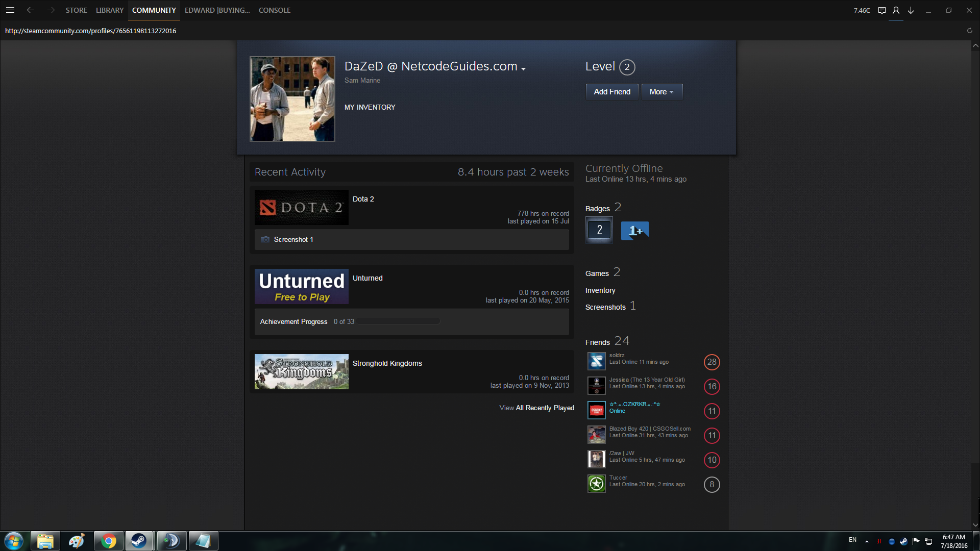
Task: Click View All Recently Played link
Action: tap(536, 408)
